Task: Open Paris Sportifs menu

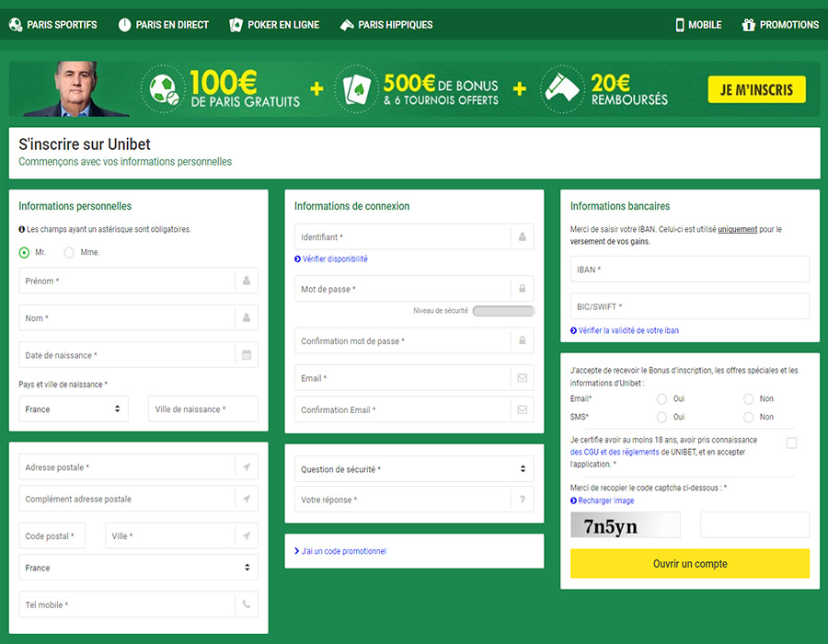Action: pos(52,25)
